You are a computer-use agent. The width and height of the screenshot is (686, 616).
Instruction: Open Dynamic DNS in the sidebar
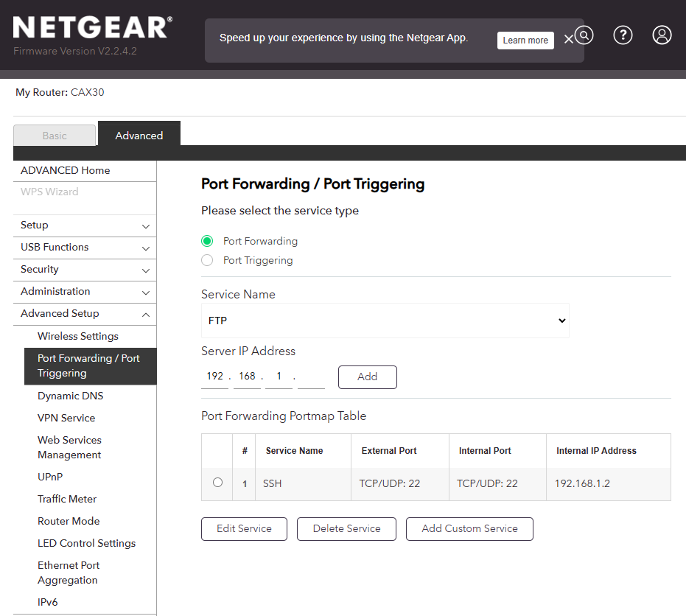[x=71, y=396]
